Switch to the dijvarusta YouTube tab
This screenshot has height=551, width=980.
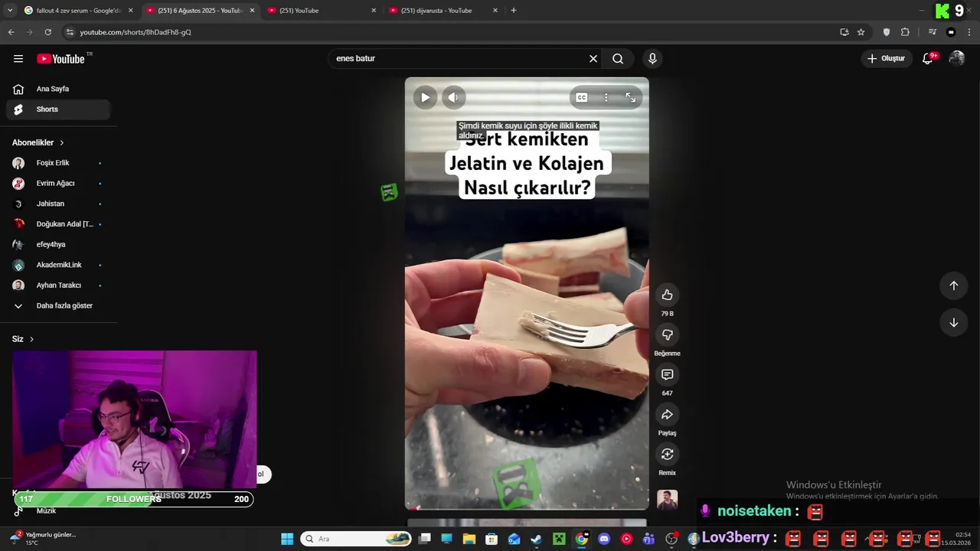pyautogui.click(x=444, y=10)
